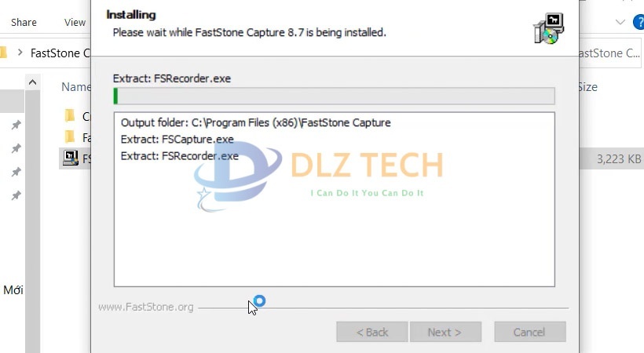The image size is (644, 353).
Task: Click the third pin icon in Quick Access
Action: tap(16, 172)
